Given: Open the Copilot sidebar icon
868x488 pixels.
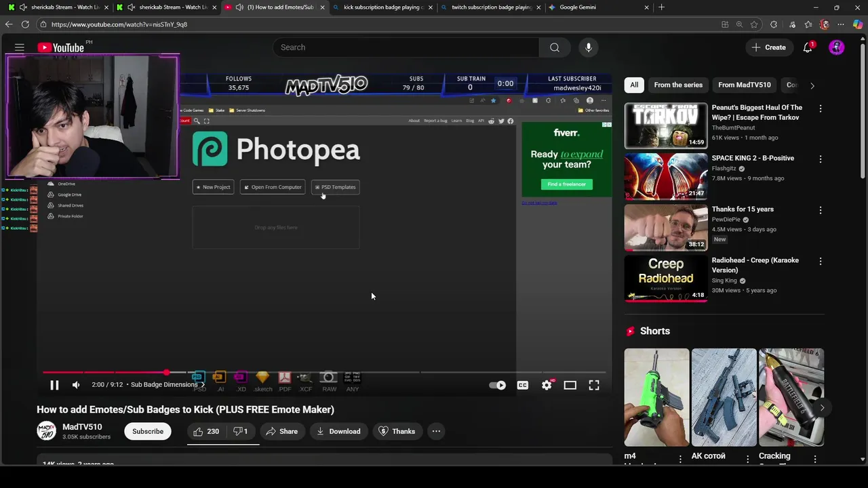Looking at the screenshot, I should click(858, 24).
